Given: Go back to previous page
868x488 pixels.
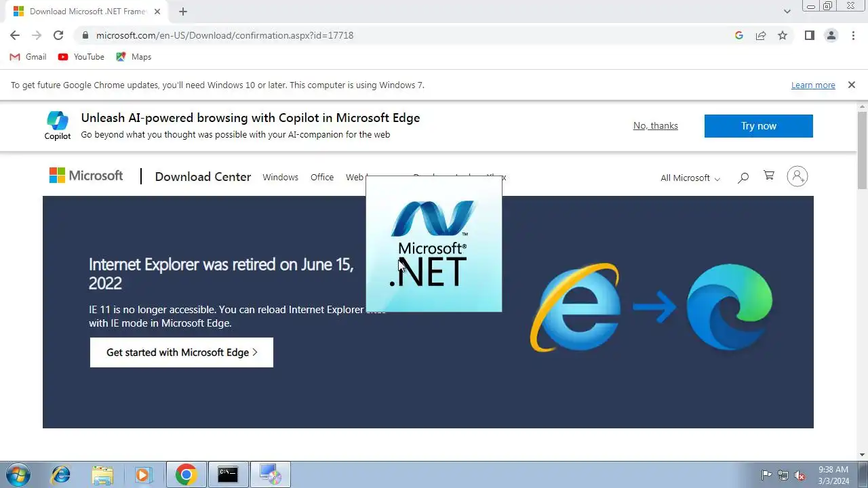Looking at the screenshot, I should [15, 35].
